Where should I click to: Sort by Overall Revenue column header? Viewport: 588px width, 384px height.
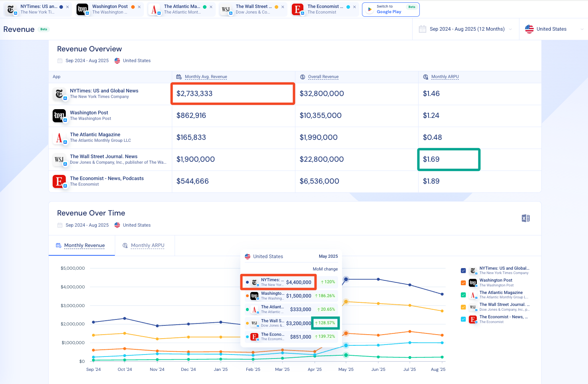click(323, 77)
